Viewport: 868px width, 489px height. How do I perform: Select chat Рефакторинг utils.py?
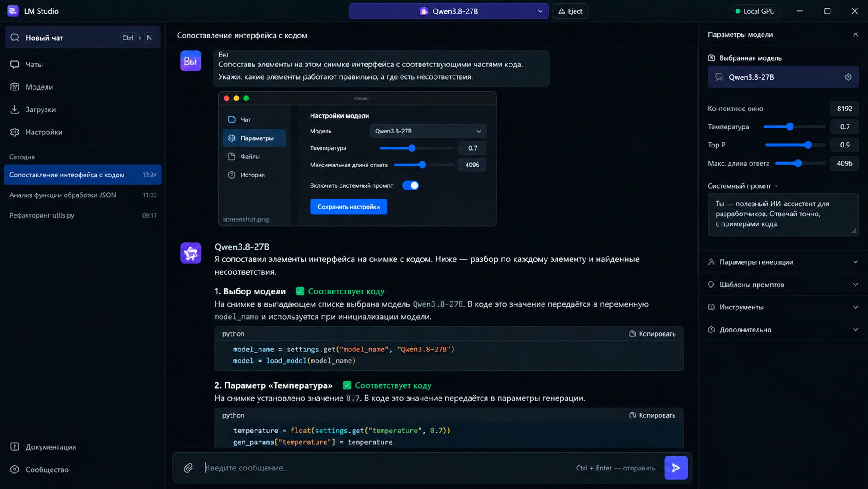(x=83, y=215)
